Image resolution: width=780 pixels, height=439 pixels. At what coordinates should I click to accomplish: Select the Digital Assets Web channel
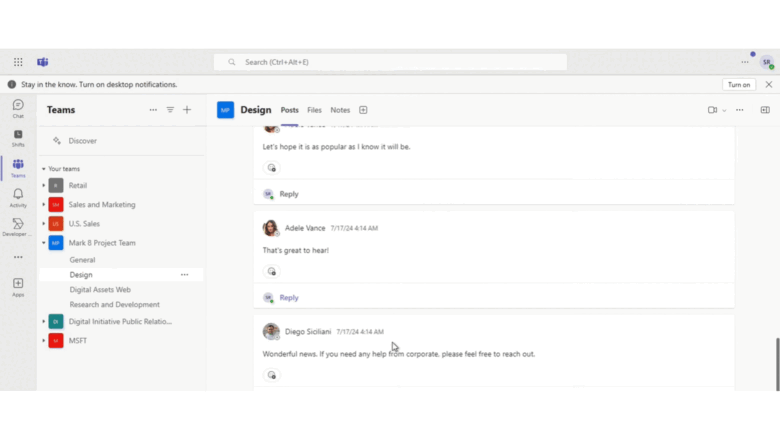[100, 290]
